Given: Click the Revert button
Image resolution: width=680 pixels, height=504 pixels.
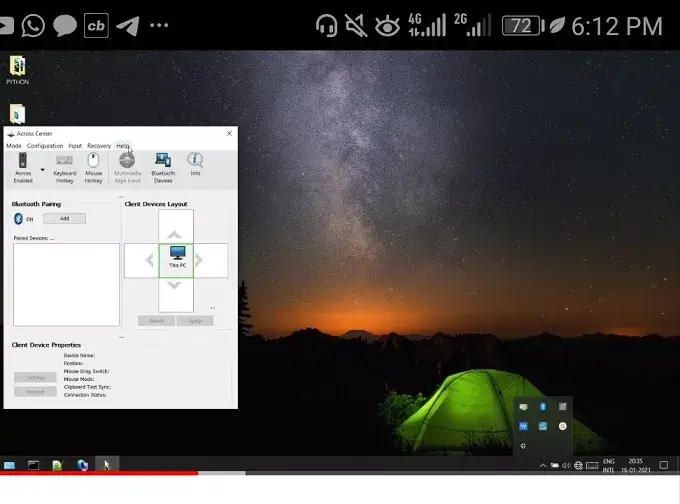Looking at the screenshot, I should click(x=157, y=321).
